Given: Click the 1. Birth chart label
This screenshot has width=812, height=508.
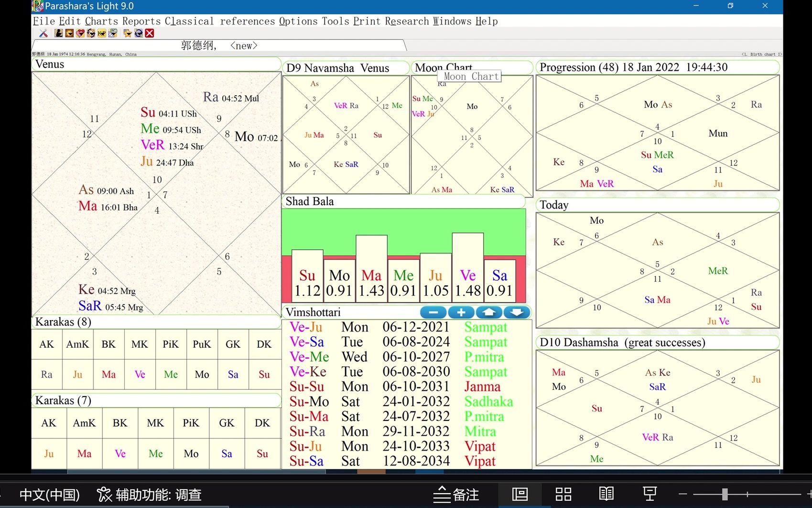Looking at the screenshot, I should pyautogui.click(x=761, y=55).
